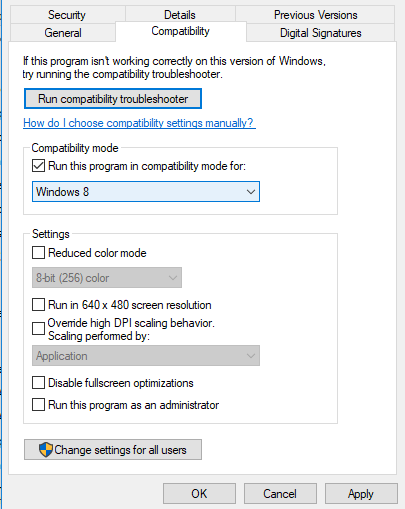Enable Reduced color mode checkbox

click(38, 253)
